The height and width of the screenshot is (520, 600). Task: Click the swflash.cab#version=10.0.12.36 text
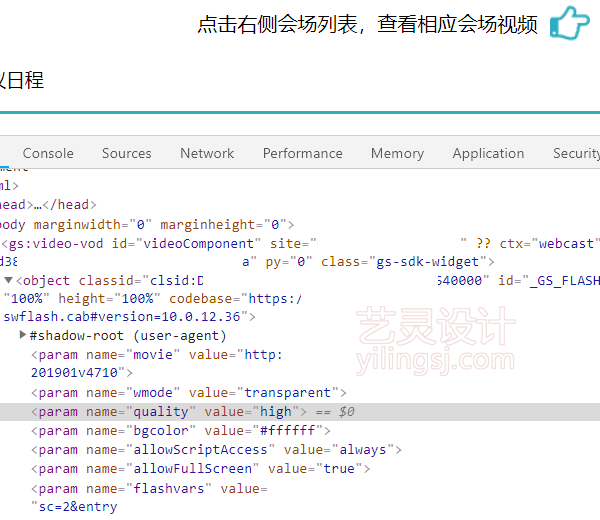[122, 317]
